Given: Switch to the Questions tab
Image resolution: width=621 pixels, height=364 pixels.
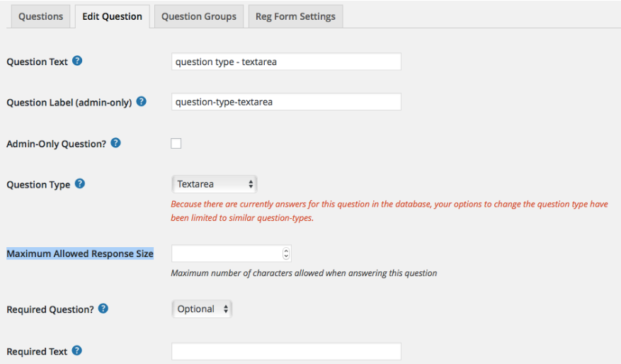Looking at the screenshot, I should (x=40, y=16).
